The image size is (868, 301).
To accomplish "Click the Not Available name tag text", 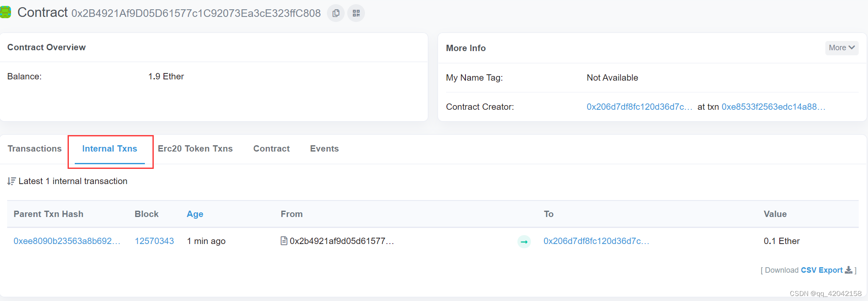I will pyautogui.click(x=612, y=78).
